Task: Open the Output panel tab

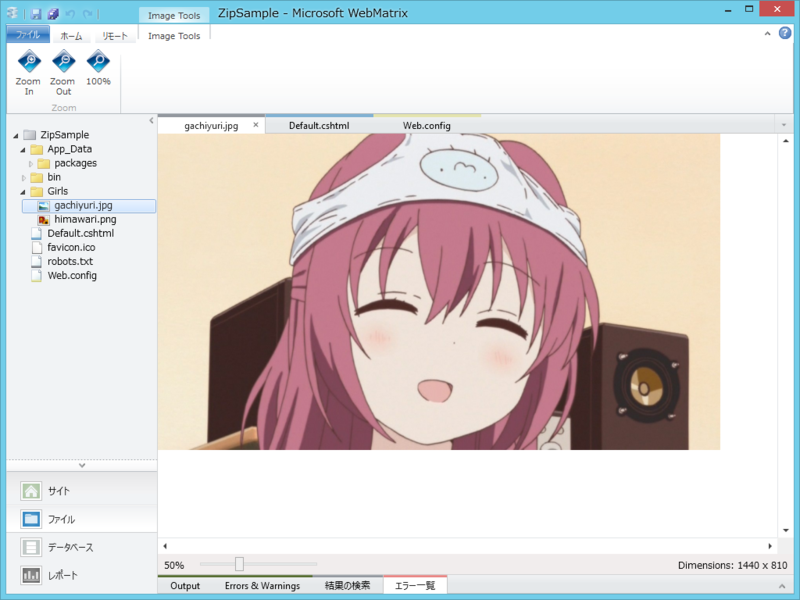Action: (x=185, y=586)
